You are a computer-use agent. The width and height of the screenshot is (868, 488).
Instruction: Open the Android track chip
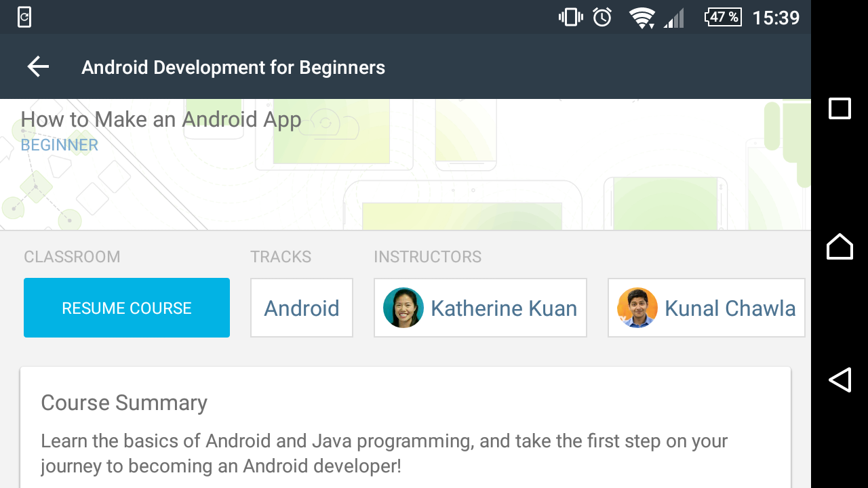302,308
